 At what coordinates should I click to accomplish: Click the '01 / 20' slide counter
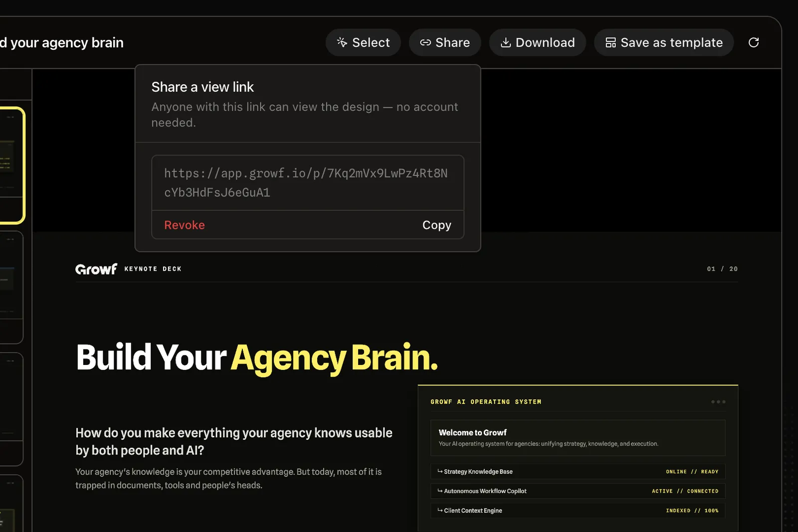722,269
